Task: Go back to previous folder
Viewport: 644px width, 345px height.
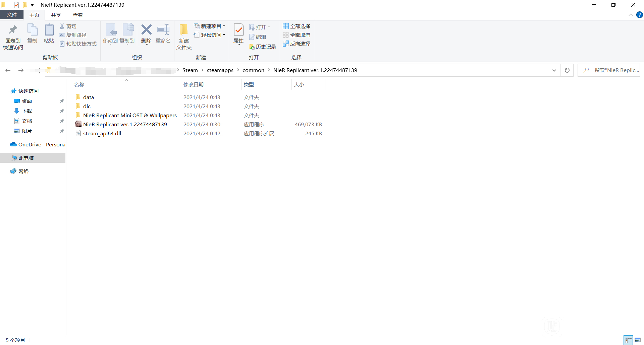Action: 8,70
